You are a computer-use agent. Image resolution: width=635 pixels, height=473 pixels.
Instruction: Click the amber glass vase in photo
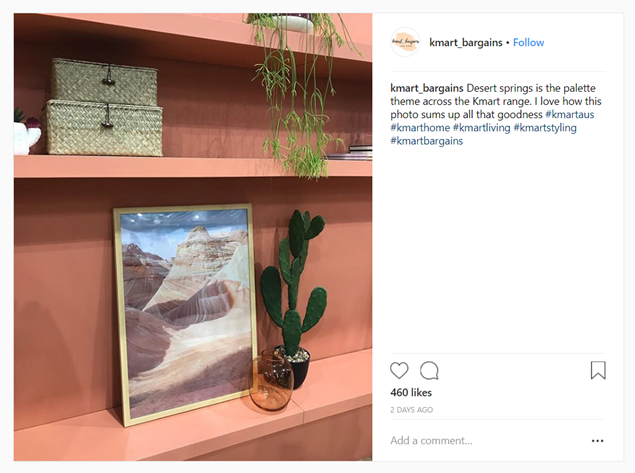[x=271, y=380]
